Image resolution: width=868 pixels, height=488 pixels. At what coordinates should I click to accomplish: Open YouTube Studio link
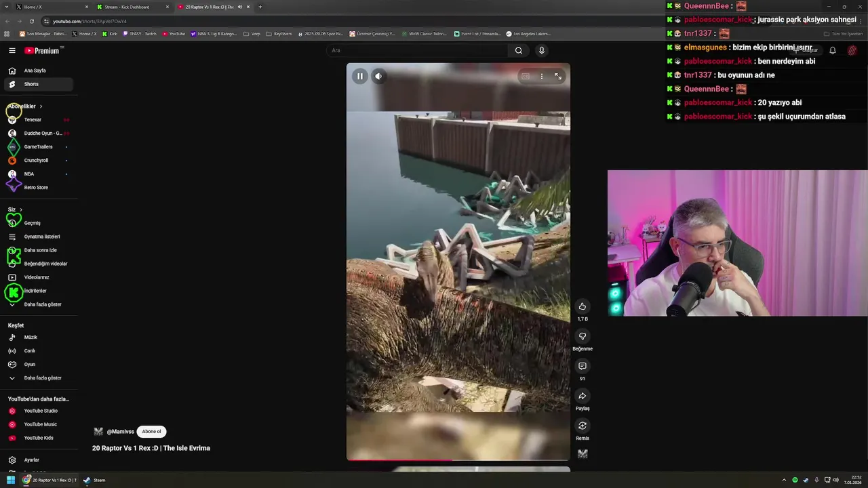[x=38, y=411]
